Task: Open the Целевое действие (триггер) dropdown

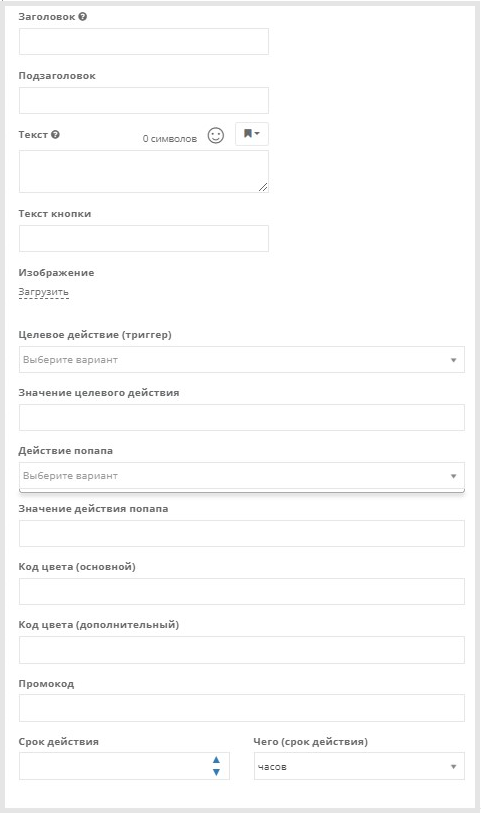Action: tap(242, 359)
